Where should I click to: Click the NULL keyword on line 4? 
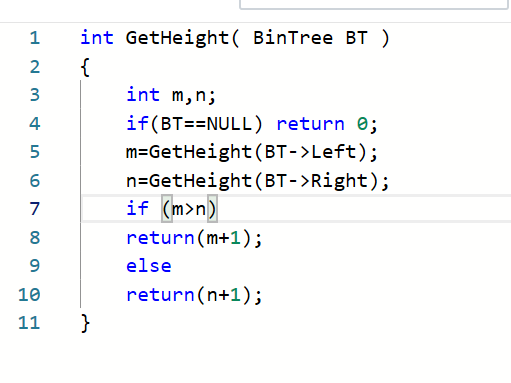(x=229, y=124)
